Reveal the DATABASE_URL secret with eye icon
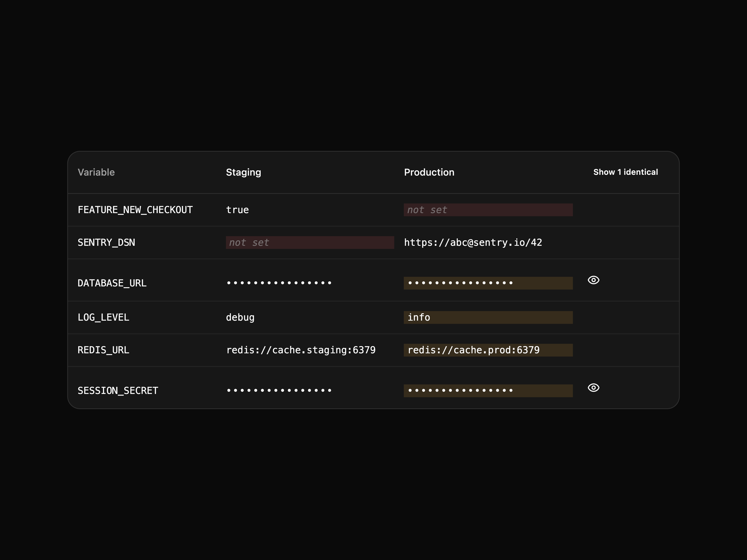This screenshot has width=747, height=560. (593, 280)
